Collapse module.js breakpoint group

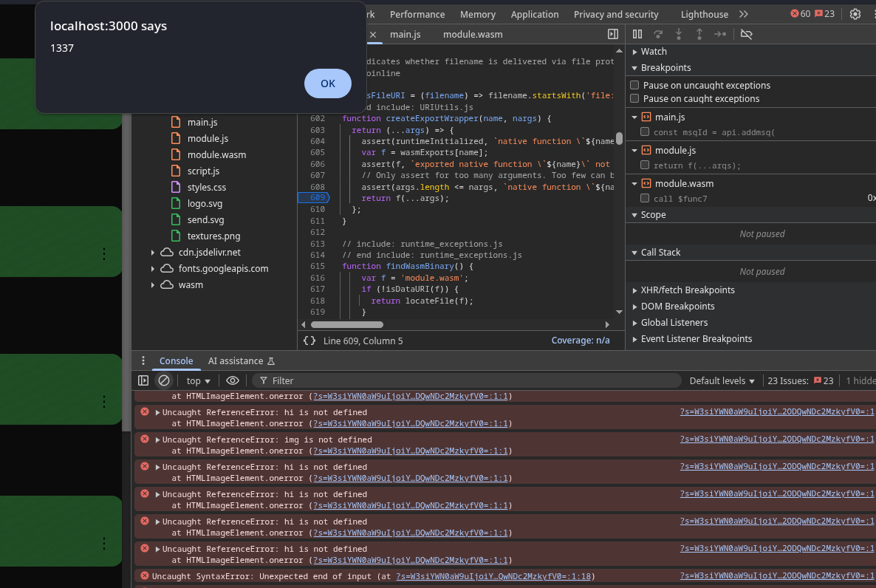click(634, 151)
